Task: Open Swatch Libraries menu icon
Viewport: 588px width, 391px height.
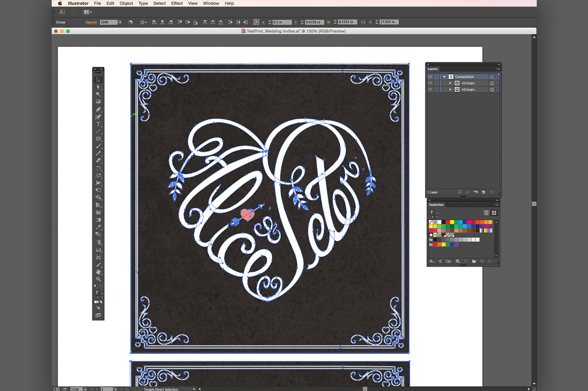Action: [x=432, y=261]
